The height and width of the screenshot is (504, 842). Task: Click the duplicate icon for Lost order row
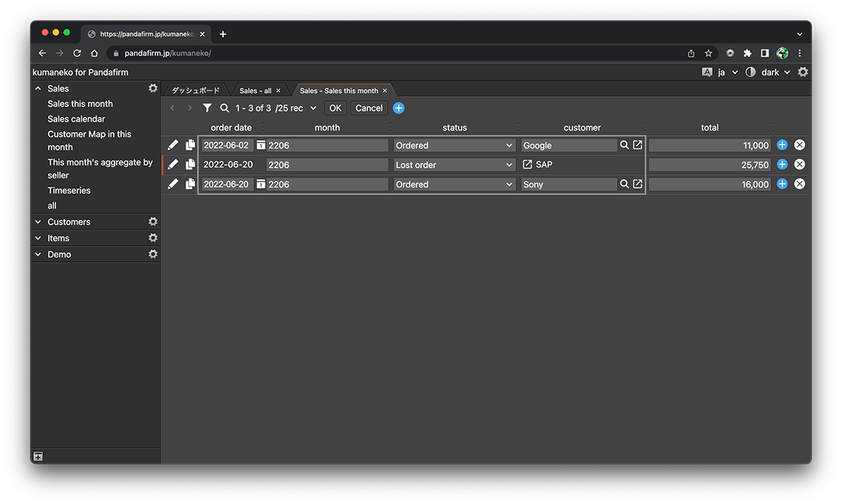[190, 165]
